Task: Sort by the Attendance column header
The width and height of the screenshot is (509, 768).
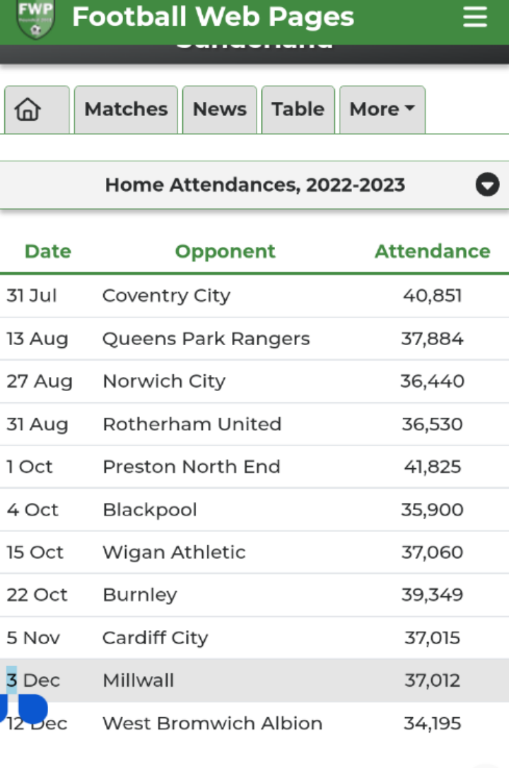Action: click(x=433, y=251)
